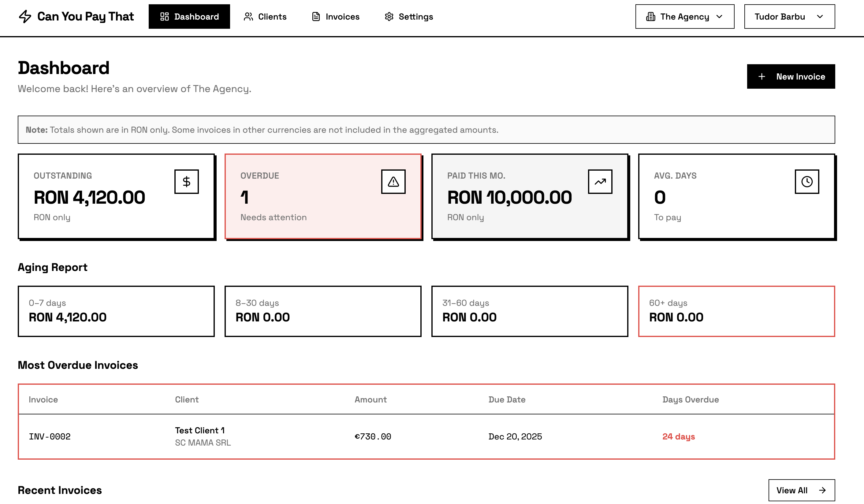Click the New Invoice button

pyautogui.click(x=791, y=76)
